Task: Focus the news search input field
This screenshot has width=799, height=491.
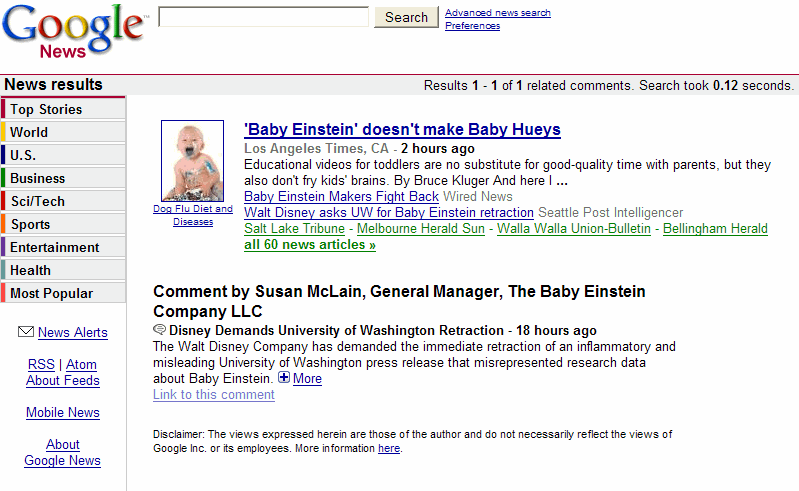Action: click(263, 17)
